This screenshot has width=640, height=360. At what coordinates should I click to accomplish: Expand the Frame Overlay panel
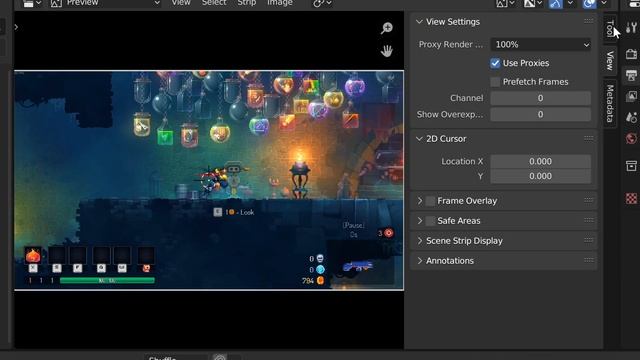point(420,201)
